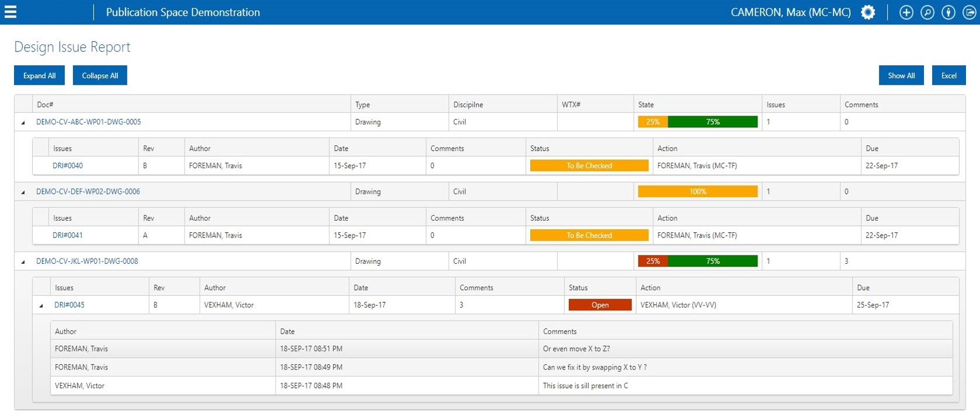The image size is (980, 419).
Task: Open document DEMO-CV-JKL-WP01-DWG-0008
Action: [87, 261]
